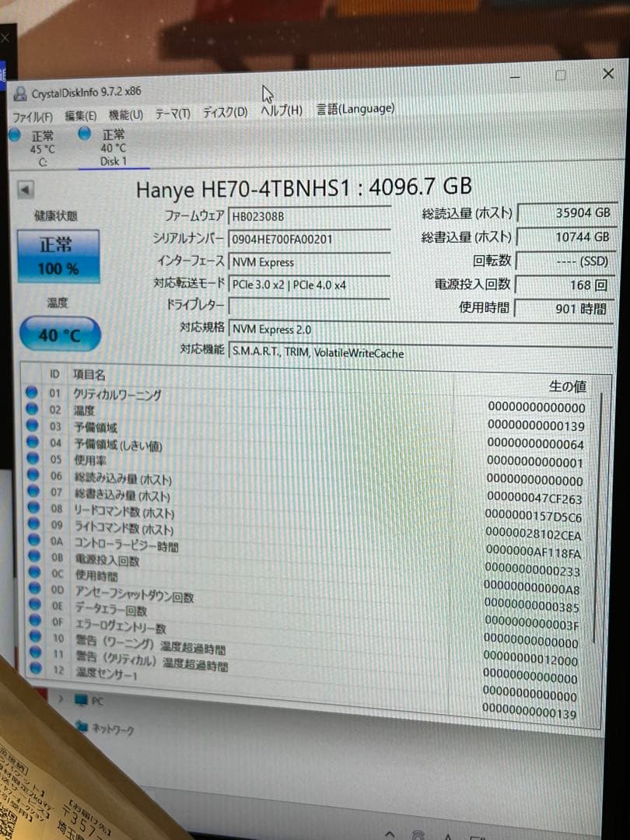Click the Disk 1 temperature status circle
630x840 pixels.
(x=84, y=135)
